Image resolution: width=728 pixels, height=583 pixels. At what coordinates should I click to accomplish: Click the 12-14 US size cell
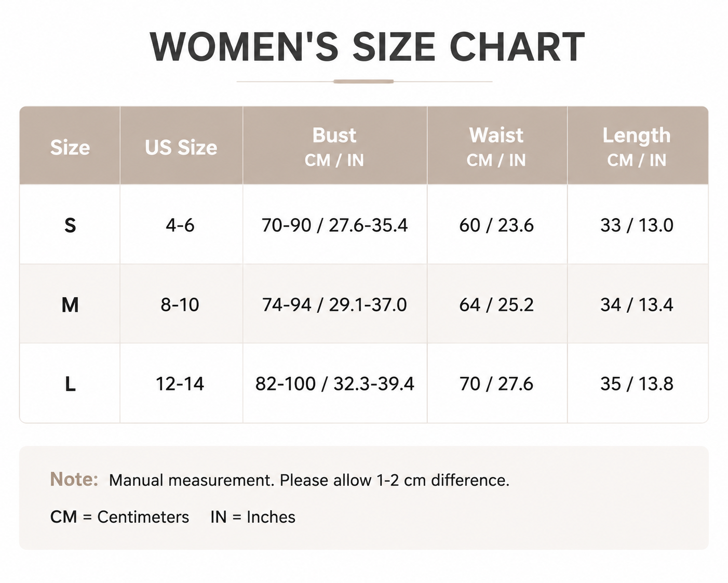[x=180, y=384]
